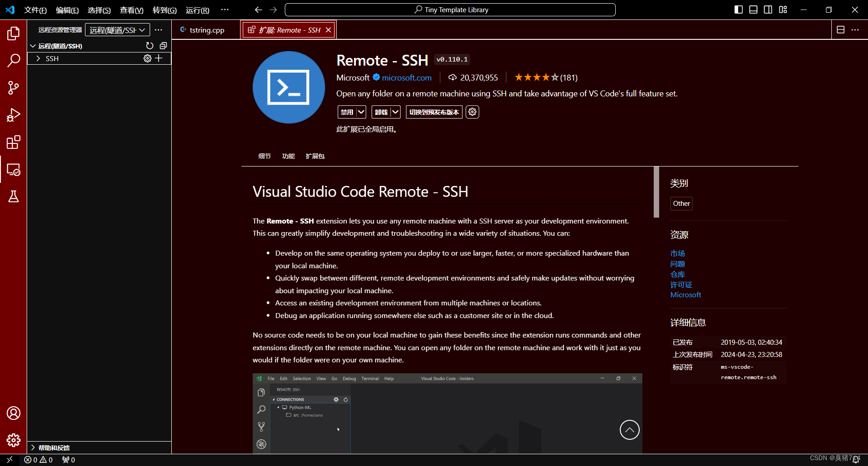The width and height of the screenshot is (868, 466).
Task: Open the Extensions view from activity bar
Action: 14,142
